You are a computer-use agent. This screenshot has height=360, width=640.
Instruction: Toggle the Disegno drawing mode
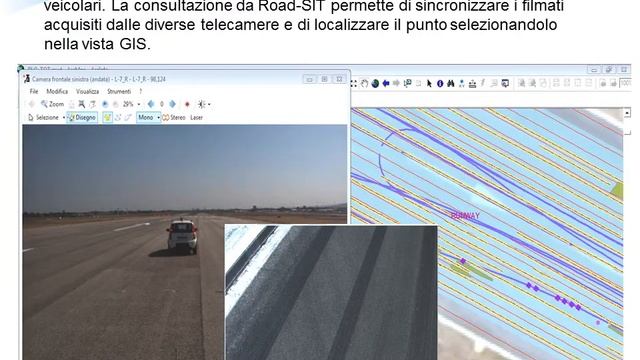pos(82,118)
